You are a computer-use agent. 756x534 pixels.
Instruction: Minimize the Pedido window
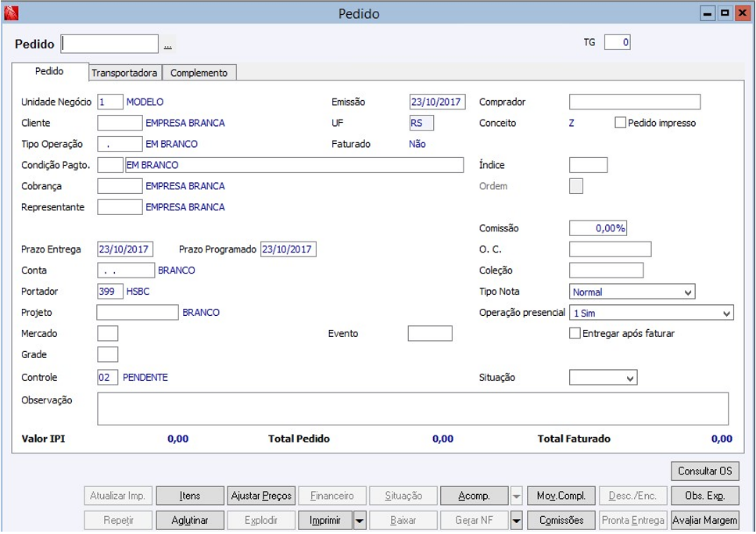[x=707, y=13]
